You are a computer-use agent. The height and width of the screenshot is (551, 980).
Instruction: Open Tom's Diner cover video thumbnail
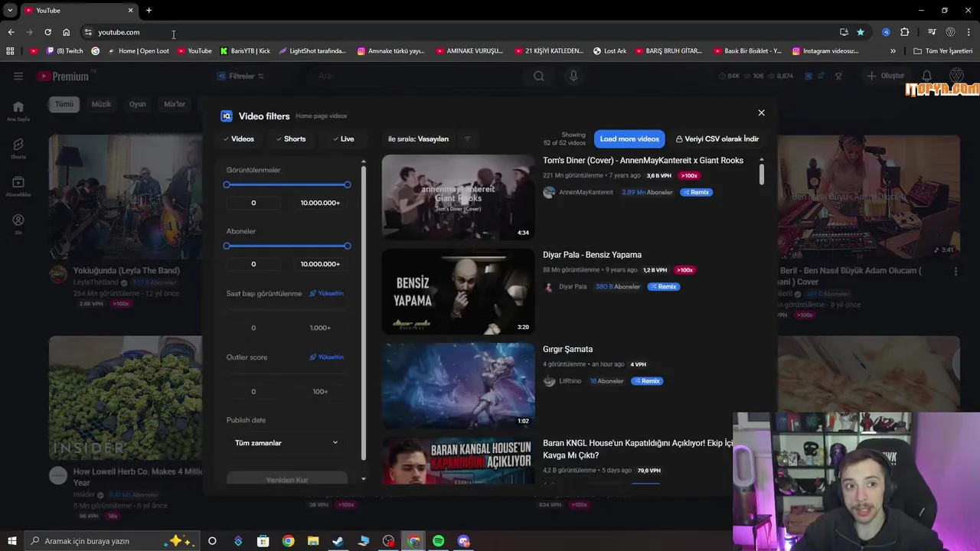[x=458, y=197]
